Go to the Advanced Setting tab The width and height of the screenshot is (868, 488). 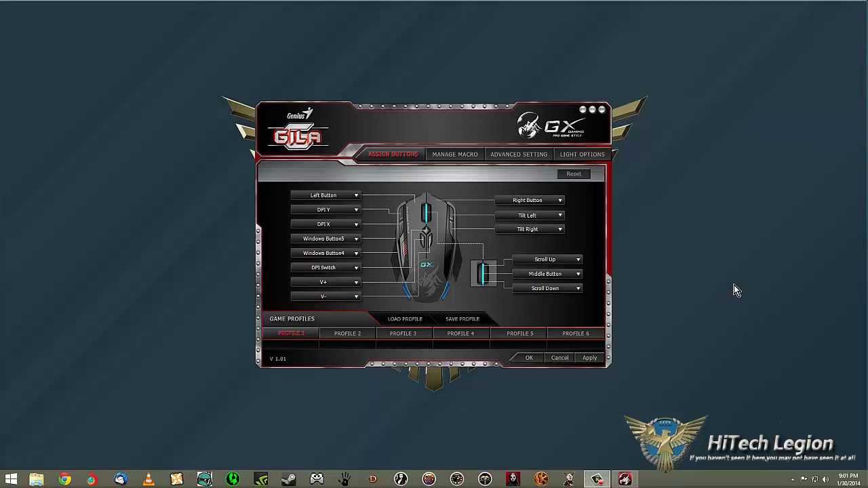(519, 155)
